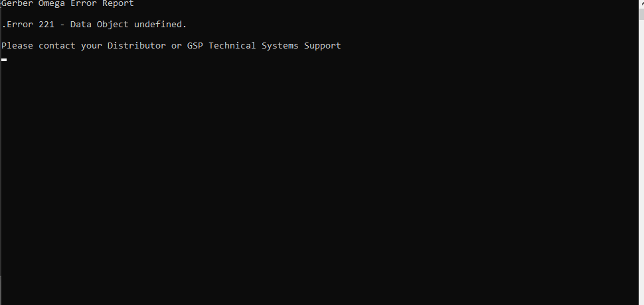Click the word "Omega" in the report header
The image size is (644, 305).
[52, 3]
